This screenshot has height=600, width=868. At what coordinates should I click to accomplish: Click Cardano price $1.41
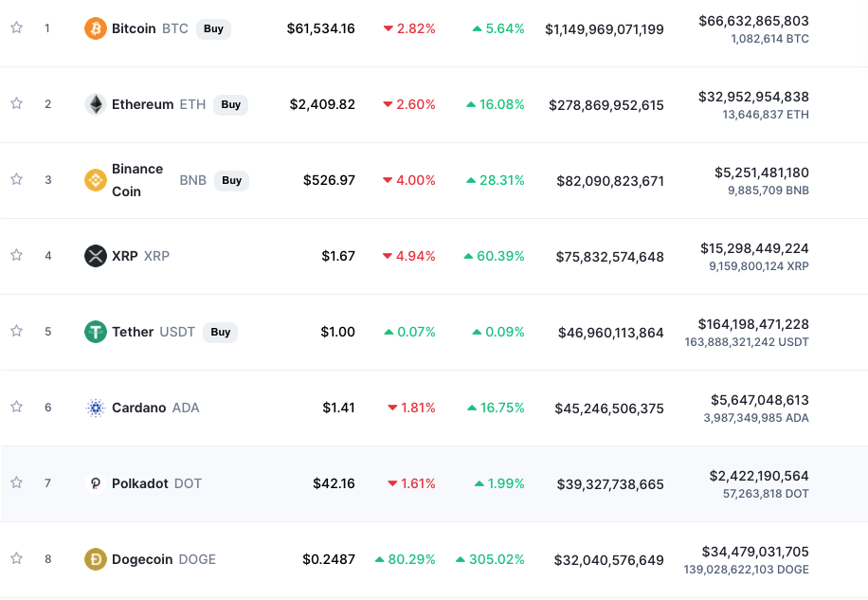(x=338, y=408)
